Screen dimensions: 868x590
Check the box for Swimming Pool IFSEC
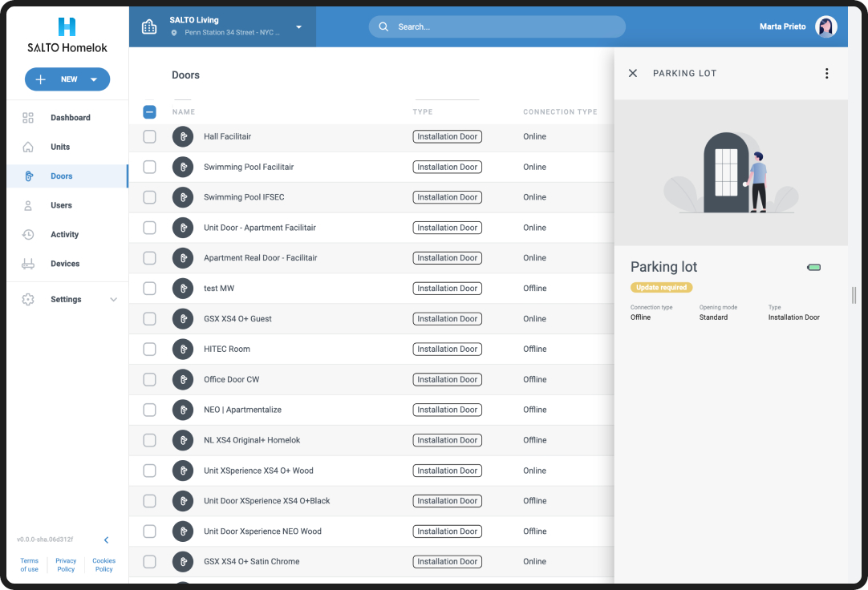coord(149,197)
